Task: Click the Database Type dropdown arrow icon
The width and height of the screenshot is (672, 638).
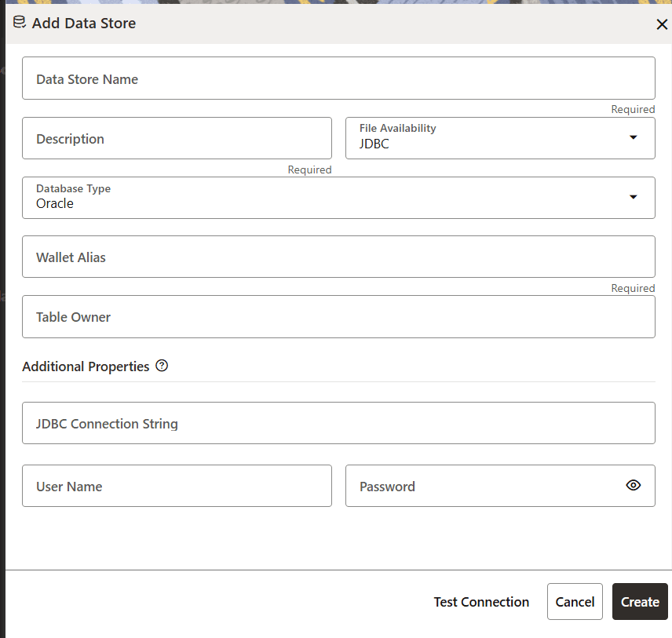Action: pyautogui.click(x=633, y=197)
